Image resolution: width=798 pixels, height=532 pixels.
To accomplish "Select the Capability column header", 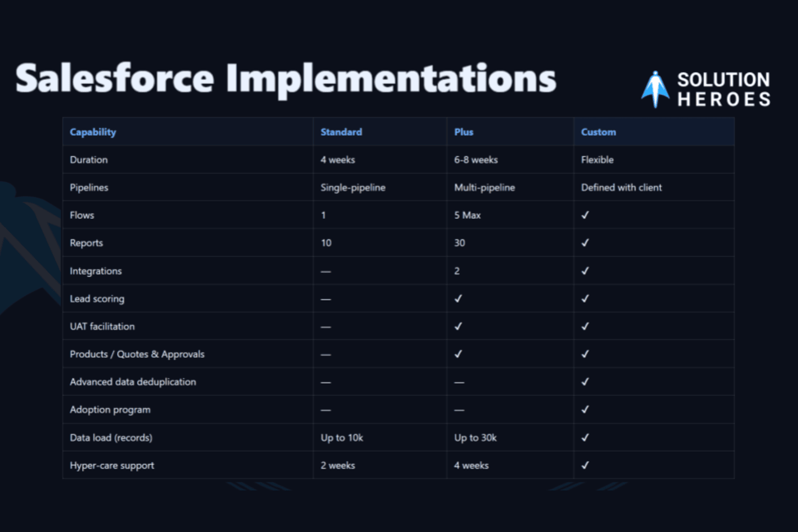I will point(93,132).
